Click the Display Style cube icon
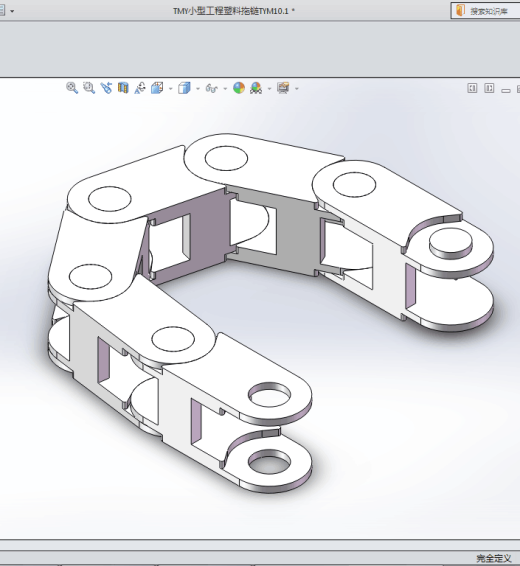520x566 pixels. click(x=184, y=88)
